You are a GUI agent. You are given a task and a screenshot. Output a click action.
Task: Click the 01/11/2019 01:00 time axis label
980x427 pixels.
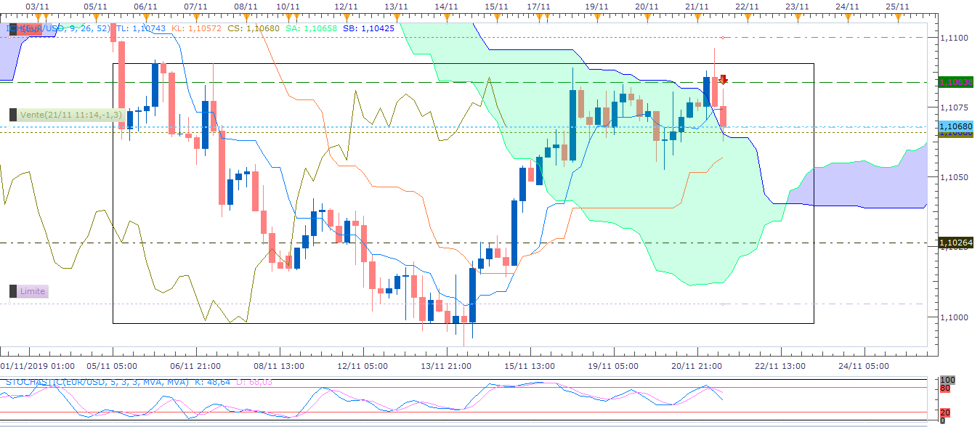point(37,366)
